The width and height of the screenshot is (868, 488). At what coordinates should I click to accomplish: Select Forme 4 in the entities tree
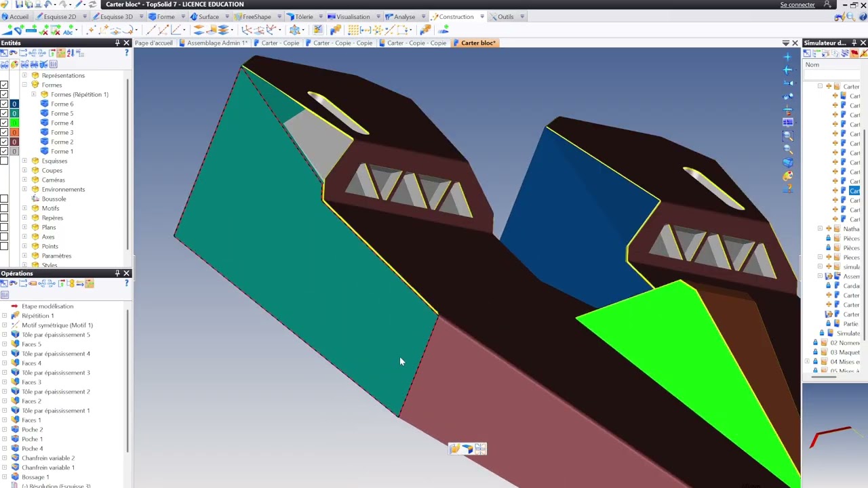click(62, 123)
